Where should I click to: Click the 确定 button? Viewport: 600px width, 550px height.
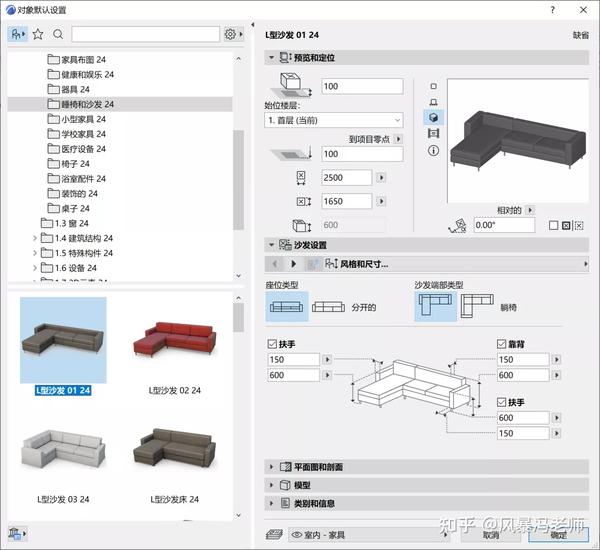[x=558, y=534]
